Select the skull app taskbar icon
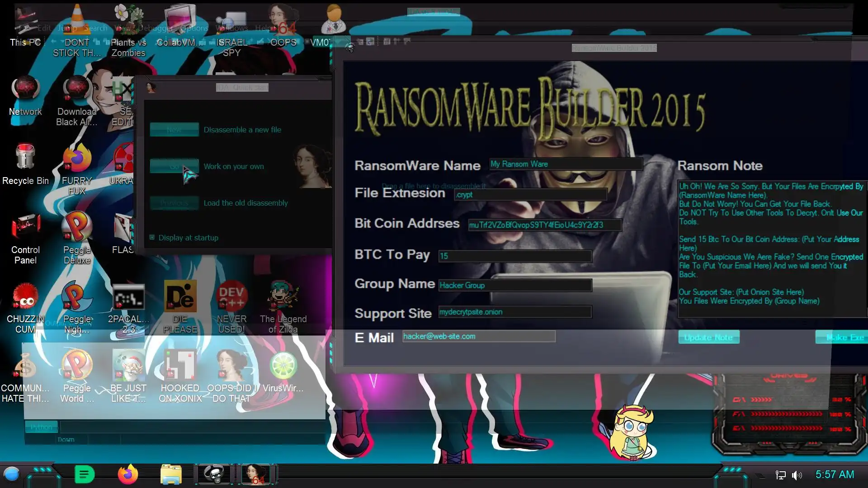The height and width of the screenshot is (488, 868). (213, 474)
